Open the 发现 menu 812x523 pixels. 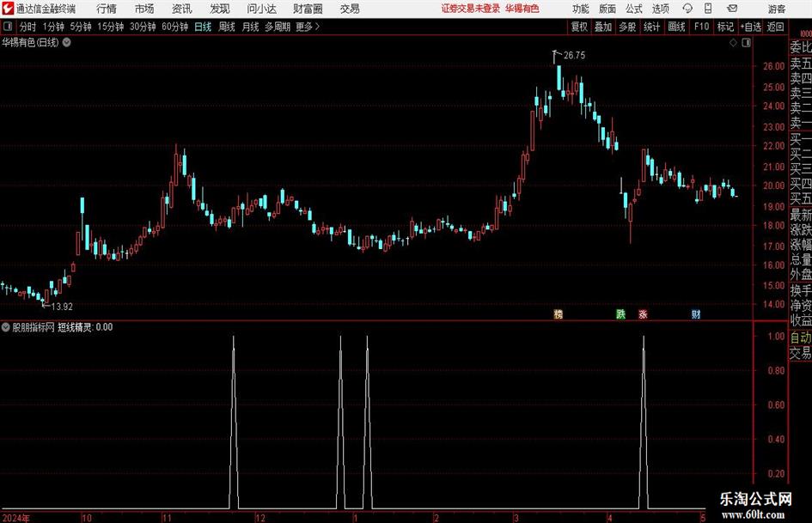(x=220, y=9)
